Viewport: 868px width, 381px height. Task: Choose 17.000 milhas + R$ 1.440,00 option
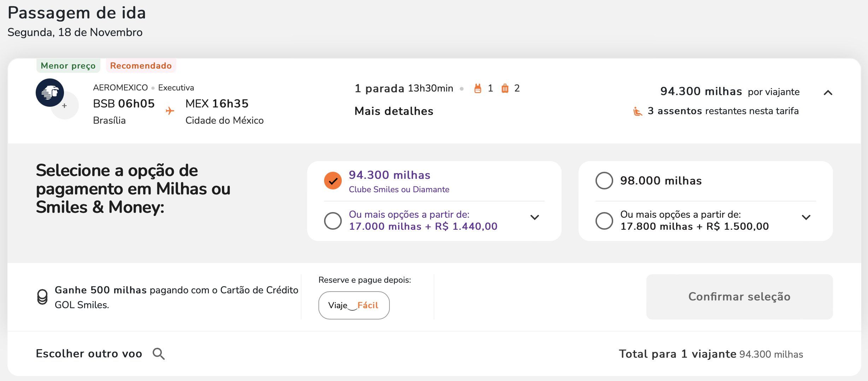coord(333,221)
